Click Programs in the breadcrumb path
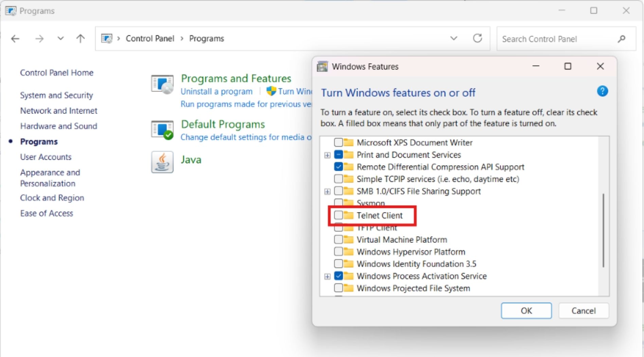644x357 pixels. click(x=207, y=38)
